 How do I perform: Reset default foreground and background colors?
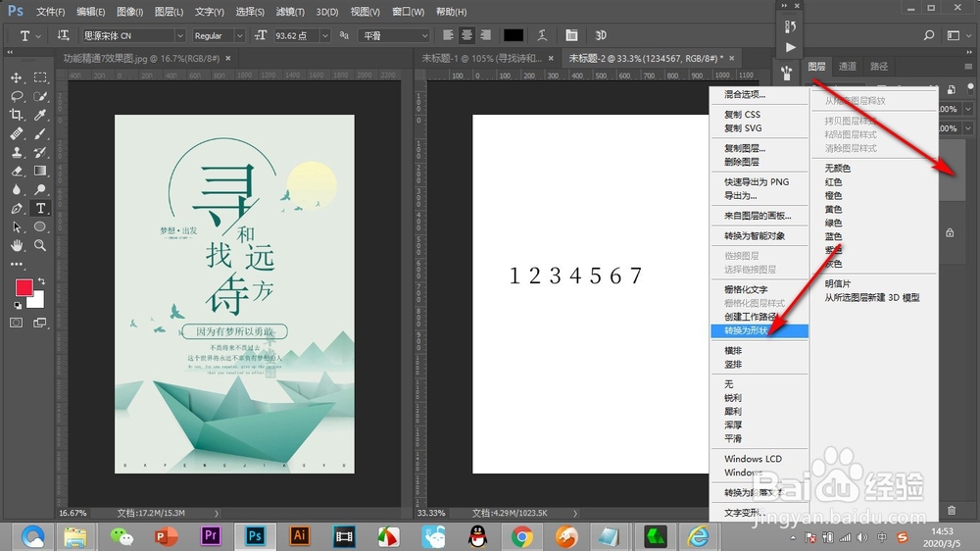tap(18, 305)
